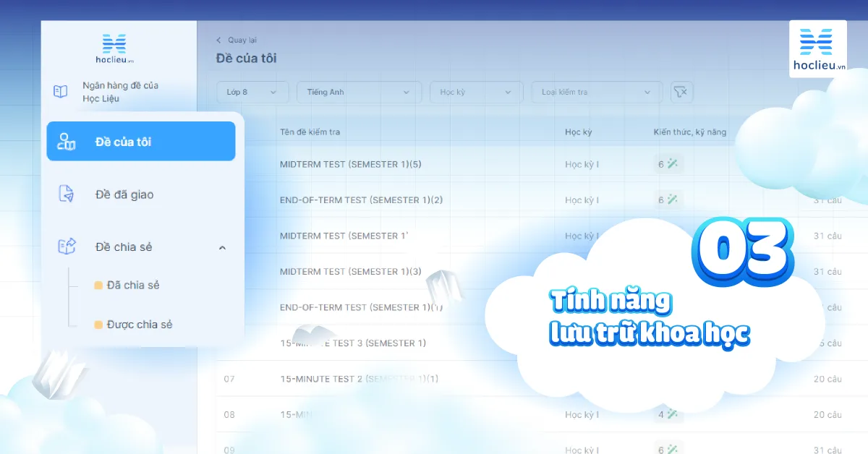Click 20 cầu in row 08

coord(827,414)
